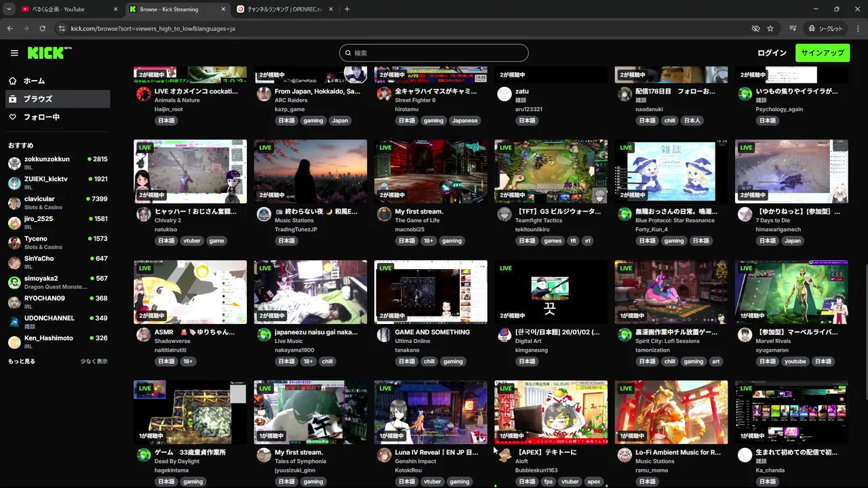Click UDONCHANNEL in recommended list
Screen dimensions: 868x488
(58, 322)
